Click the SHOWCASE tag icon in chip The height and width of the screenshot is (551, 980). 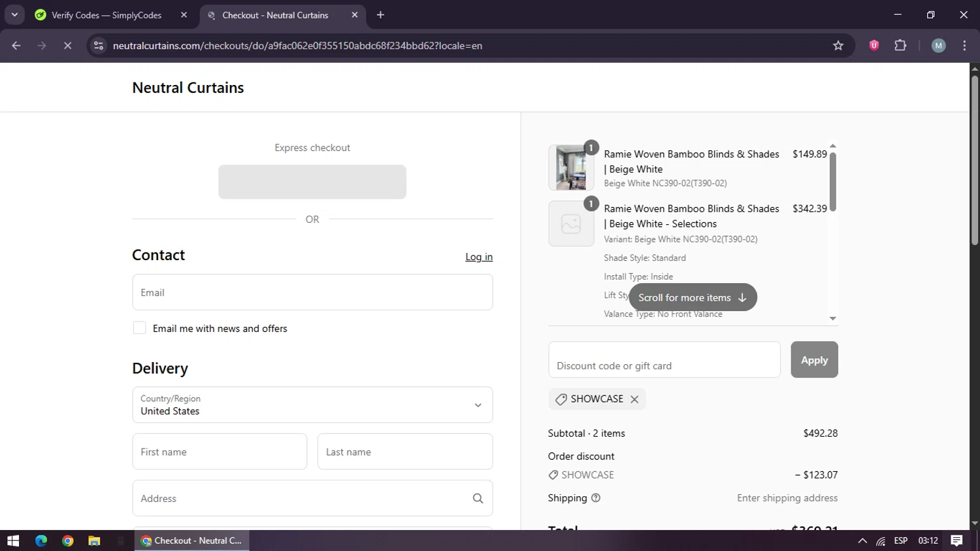click(x=561, y=399)
